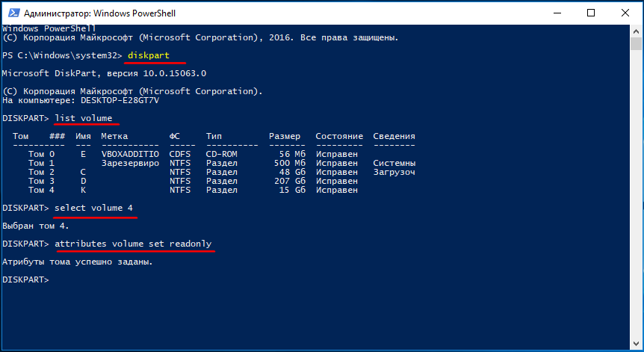Screen dimensions: 644x352
Task: Click drive letter 'E' in Том 0 row
Action: pos(84,154)
